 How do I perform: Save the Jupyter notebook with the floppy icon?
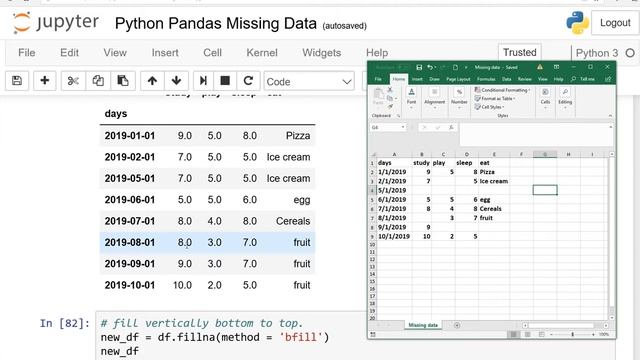coord(17,81)
